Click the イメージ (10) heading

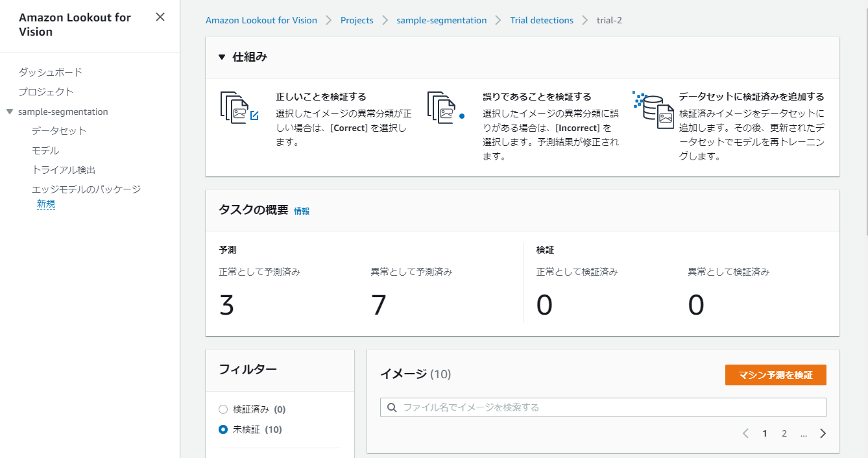pos(415,374)
